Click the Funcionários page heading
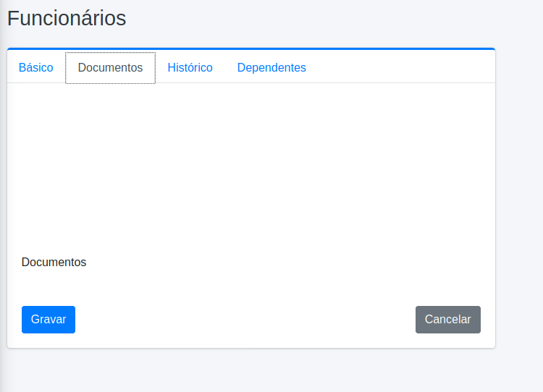 click(67, 18)
